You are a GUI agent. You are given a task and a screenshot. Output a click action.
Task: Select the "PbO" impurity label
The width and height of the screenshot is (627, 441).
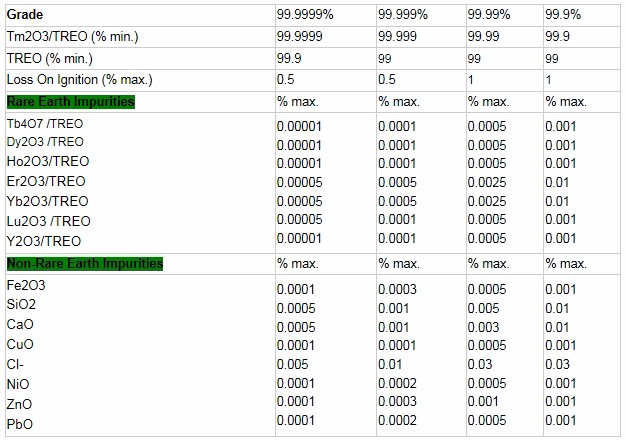click(x=20, y=424)
